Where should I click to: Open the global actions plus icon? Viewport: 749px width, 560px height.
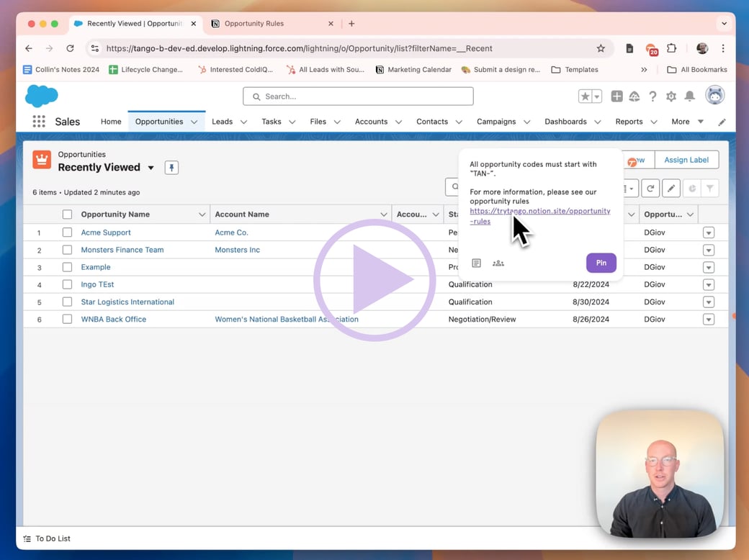click(x=616, y=96)
